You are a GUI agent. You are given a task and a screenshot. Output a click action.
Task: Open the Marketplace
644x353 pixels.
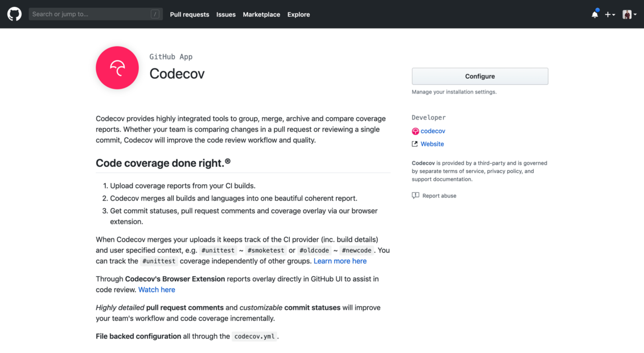click(x=261, y=14)
